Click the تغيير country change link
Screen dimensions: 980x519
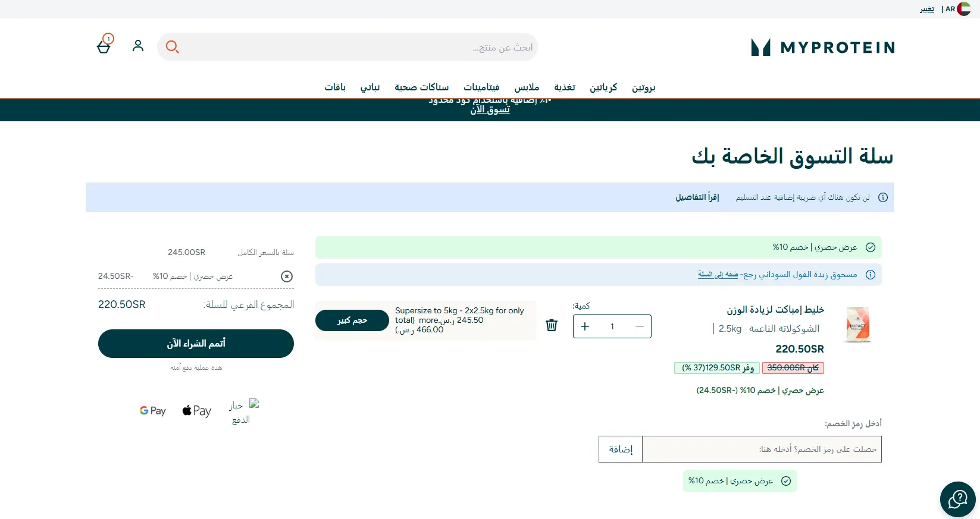[927, 9]
